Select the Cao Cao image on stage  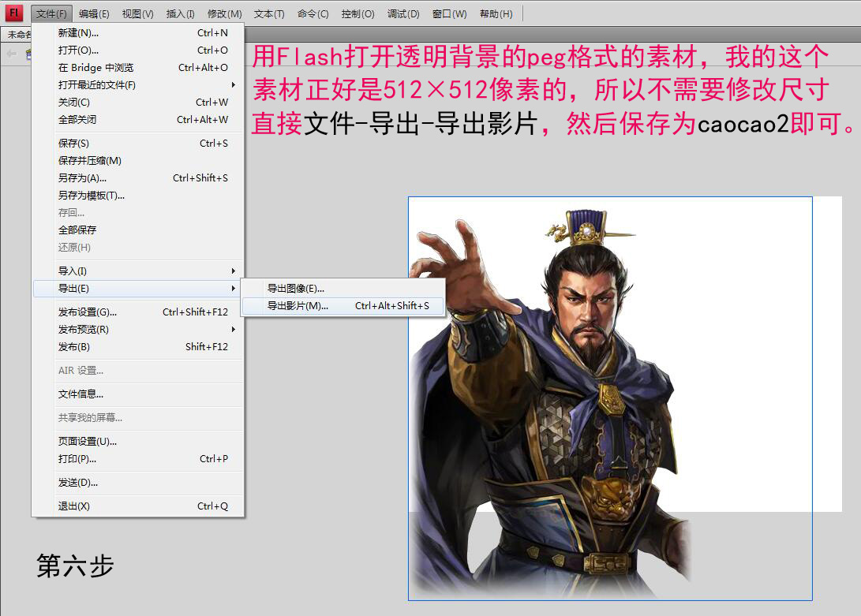(610, 398)
